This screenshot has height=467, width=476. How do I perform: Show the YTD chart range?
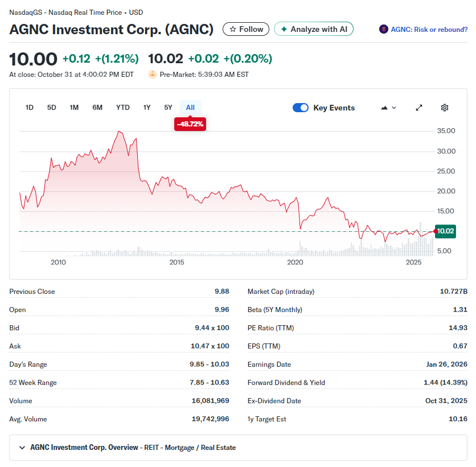123,108
